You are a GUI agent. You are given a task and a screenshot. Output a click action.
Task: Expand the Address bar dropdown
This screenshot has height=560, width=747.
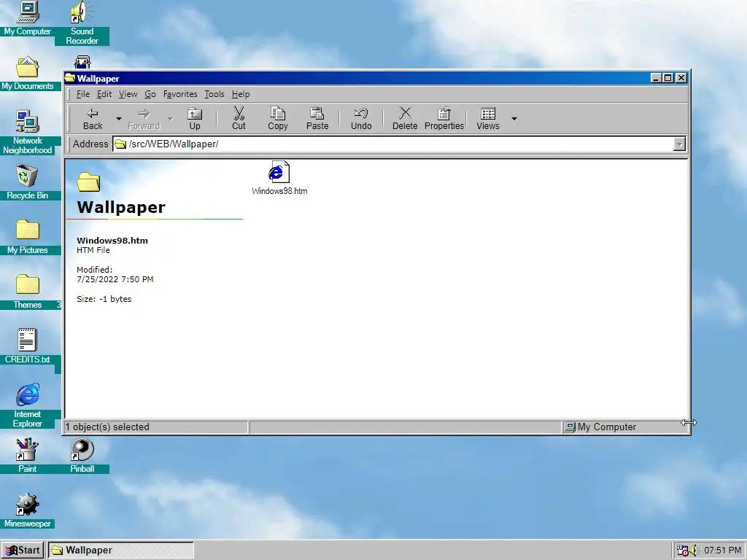click(679, 144)
